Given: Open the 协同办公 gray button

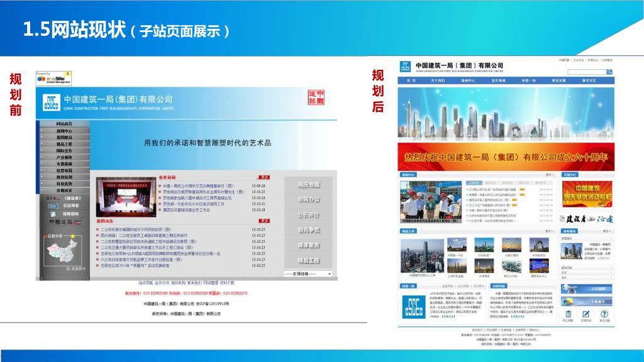Looking at the screenshot, I should 308,199.
